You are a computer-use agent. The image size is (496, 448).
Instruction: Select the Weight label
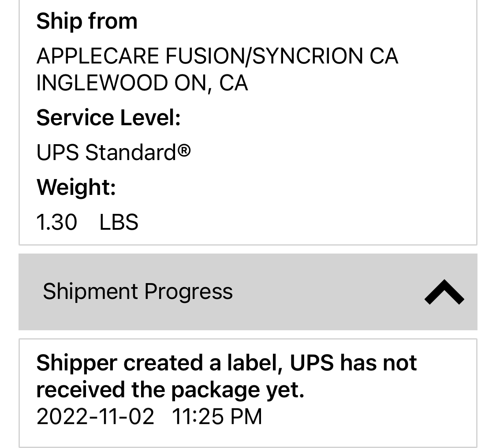click(x=76, y=187)
